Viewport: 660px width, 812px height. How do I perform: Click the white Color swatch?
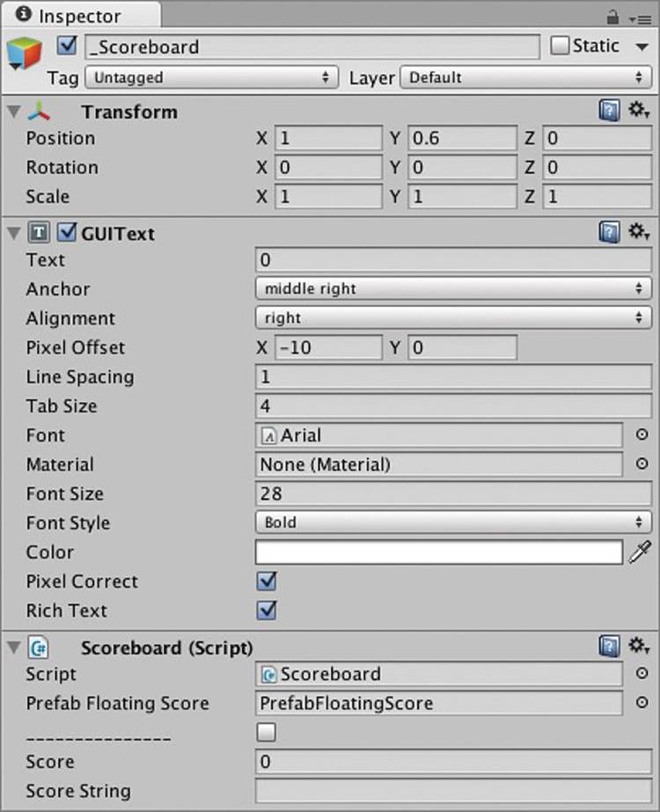point(439,552)
